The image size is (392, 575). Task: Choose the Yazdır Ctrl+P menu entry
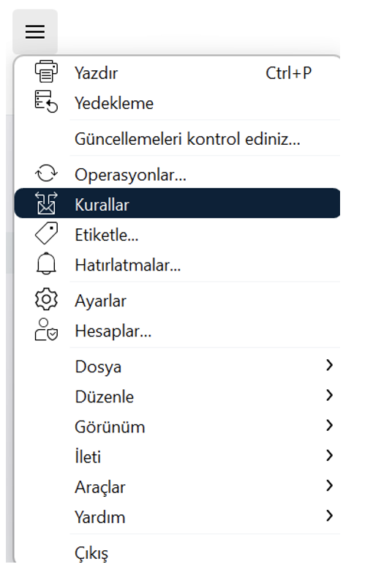(177, 72)
